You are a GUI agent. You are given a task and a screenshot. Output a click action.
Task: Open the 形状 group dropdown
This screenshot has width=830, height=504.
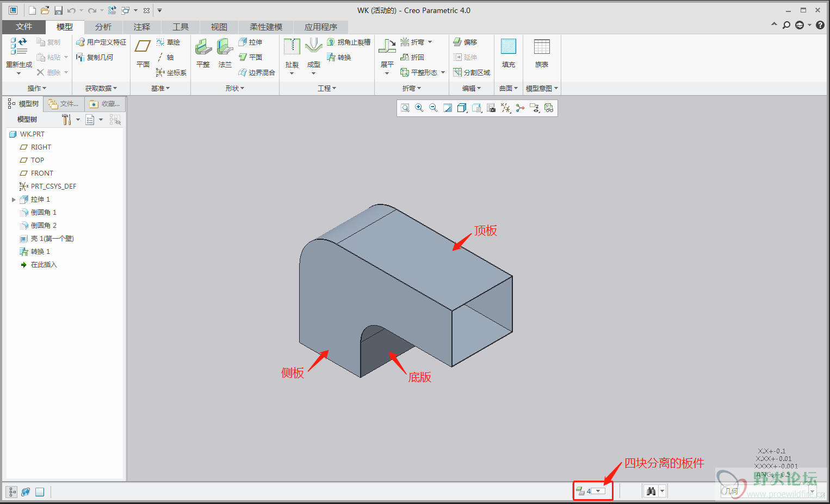235,88
